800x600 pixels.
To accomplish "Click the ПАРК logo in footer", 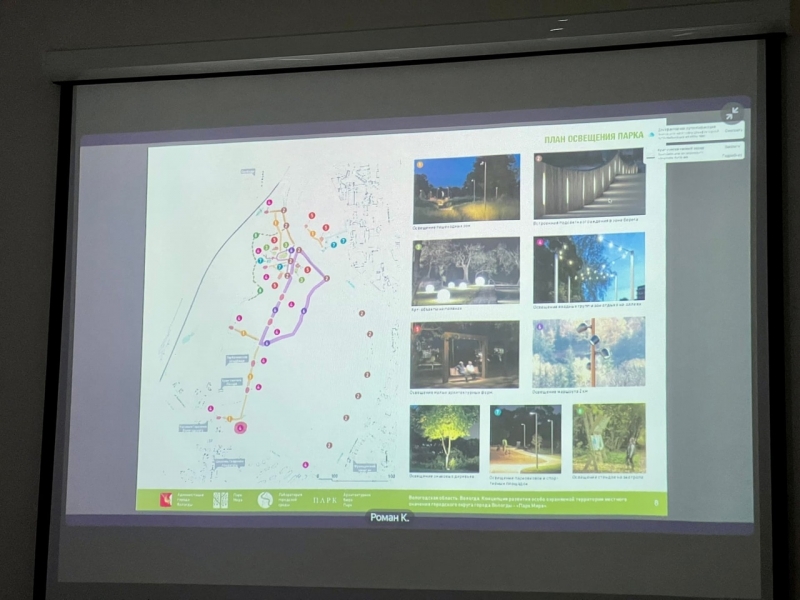I will (x=324, y=500).
